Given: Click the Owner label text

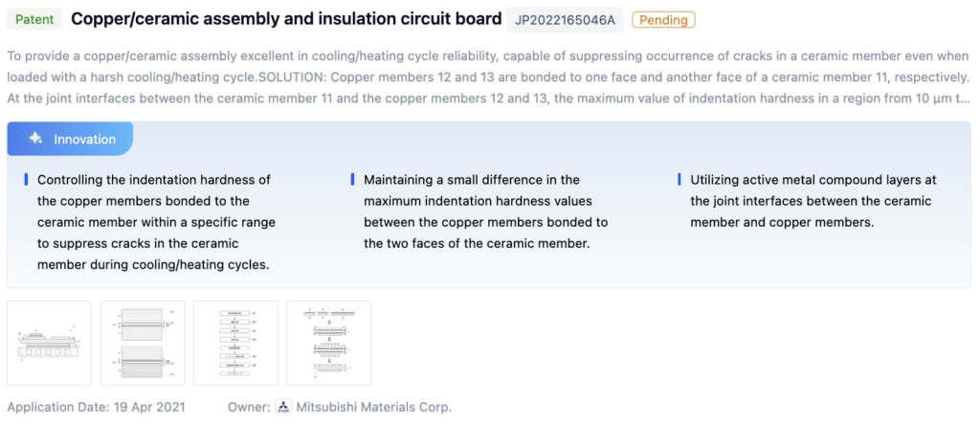Looking at the screenshot, I should 249,407.
